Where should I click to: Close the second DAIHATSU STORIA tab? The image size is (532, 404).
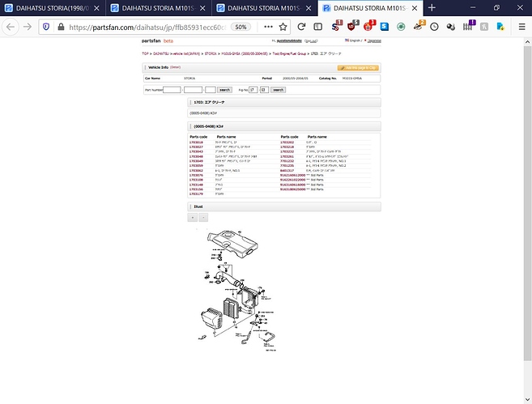coord(202,8)
